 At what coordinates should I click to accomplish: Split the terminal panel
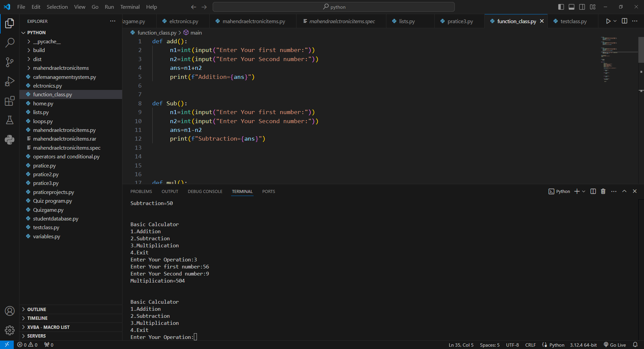click(x=593, y=191)
